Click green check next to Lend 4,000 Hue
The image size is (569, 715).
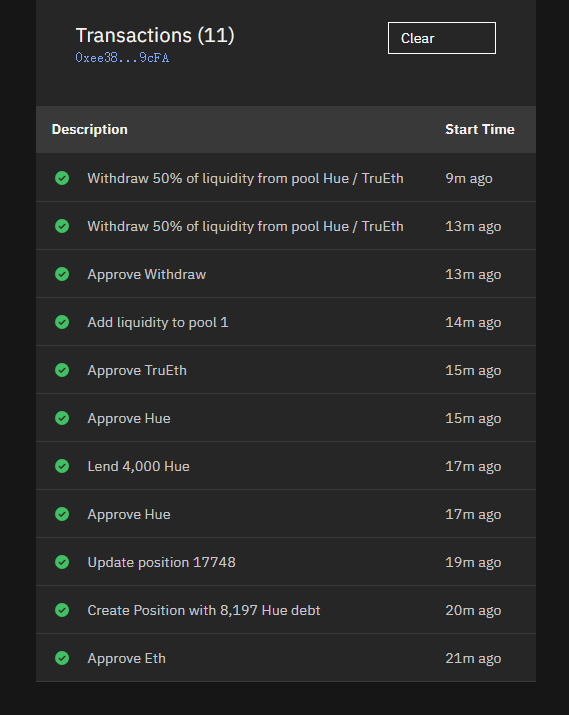pos(62,466)
